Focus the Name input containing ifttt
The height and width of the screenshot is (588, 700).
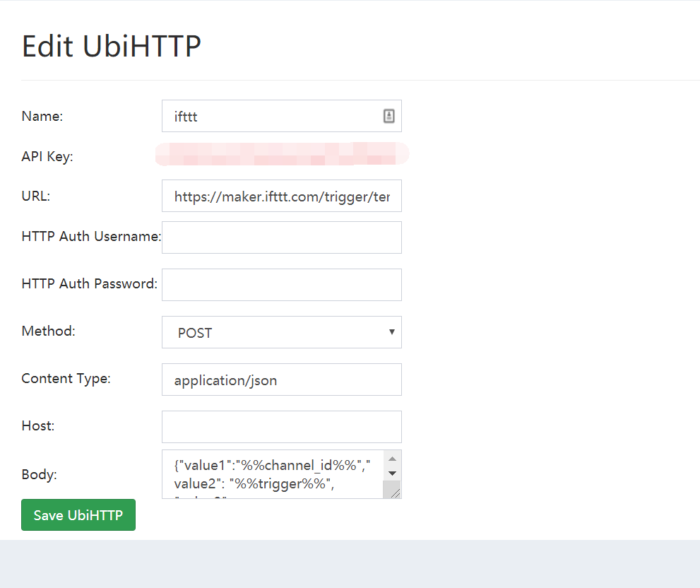coord(272,117)
